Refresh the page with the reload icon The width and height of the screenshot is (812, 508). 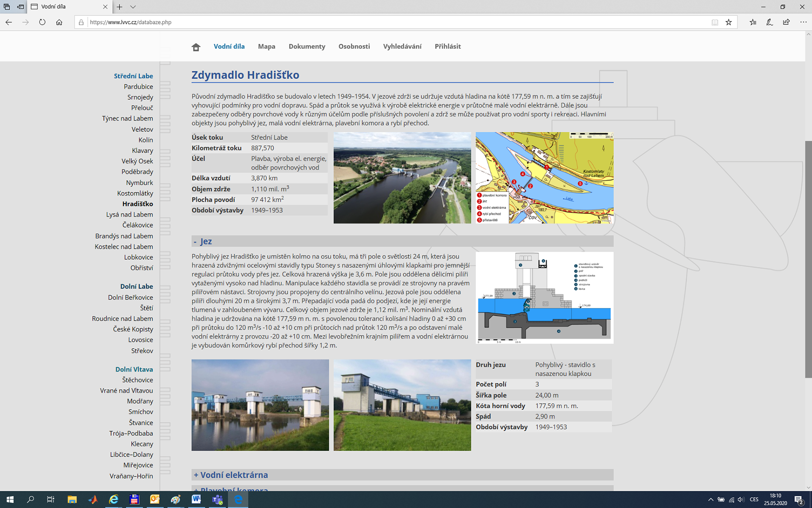42,22
